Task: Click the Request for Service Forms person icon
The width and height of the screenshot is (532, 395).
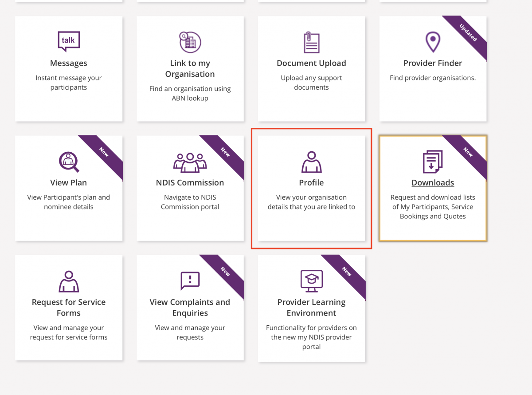Action: (69, 281)
